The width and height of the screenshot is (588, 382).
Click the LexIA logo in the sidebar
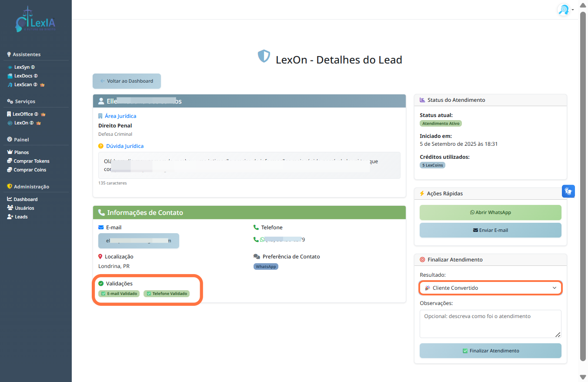[x=35, y=20]
